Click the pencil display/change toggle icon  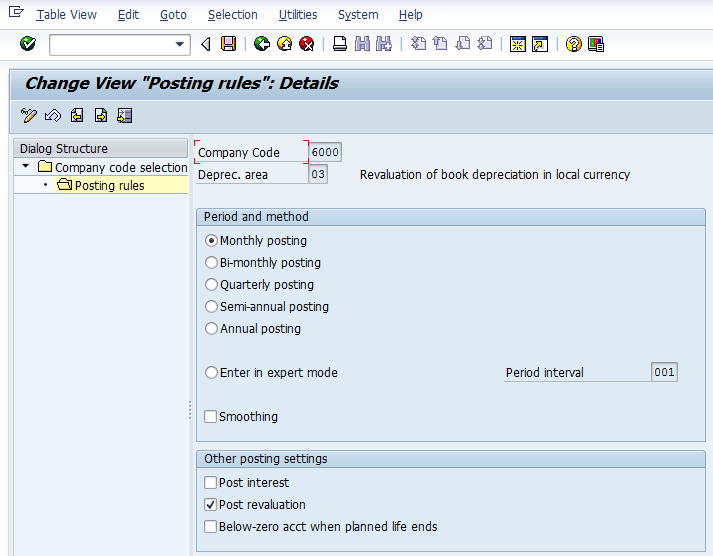(29, 116)
